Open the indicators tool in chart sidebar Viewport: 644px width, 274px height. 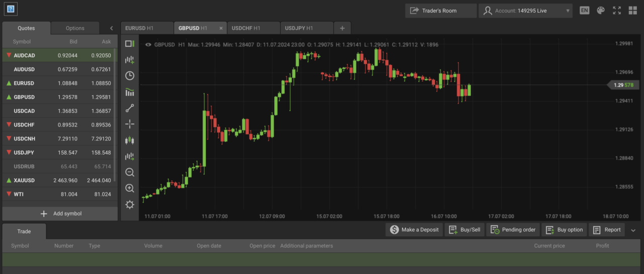[x=130, y=92]
